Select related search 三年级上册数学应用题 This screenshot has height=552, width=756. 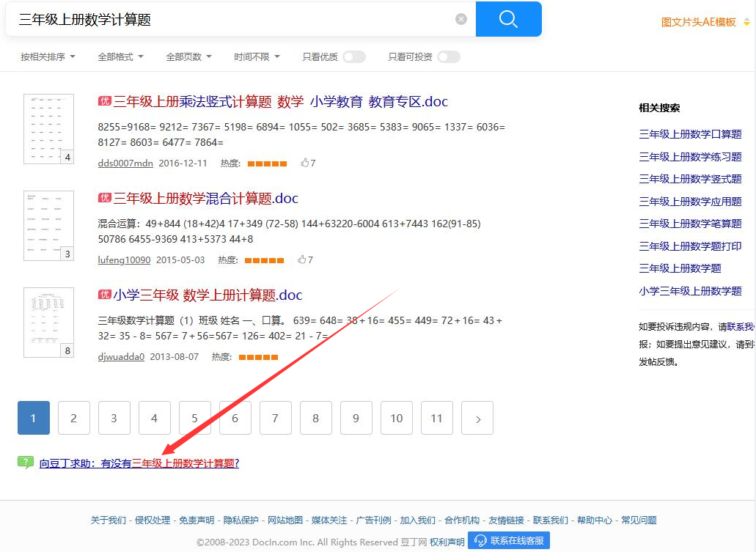point(690,202)
